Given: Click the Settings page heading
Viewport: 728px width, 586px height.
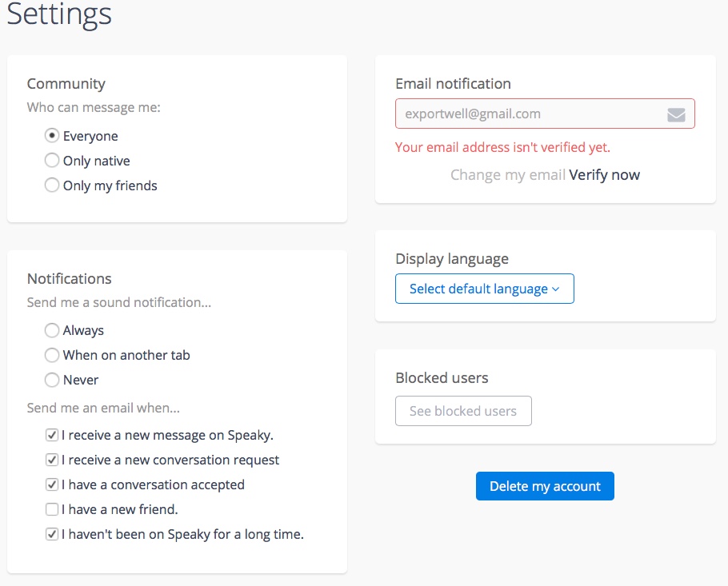Looking at the screenshot, I should (60, 15).
